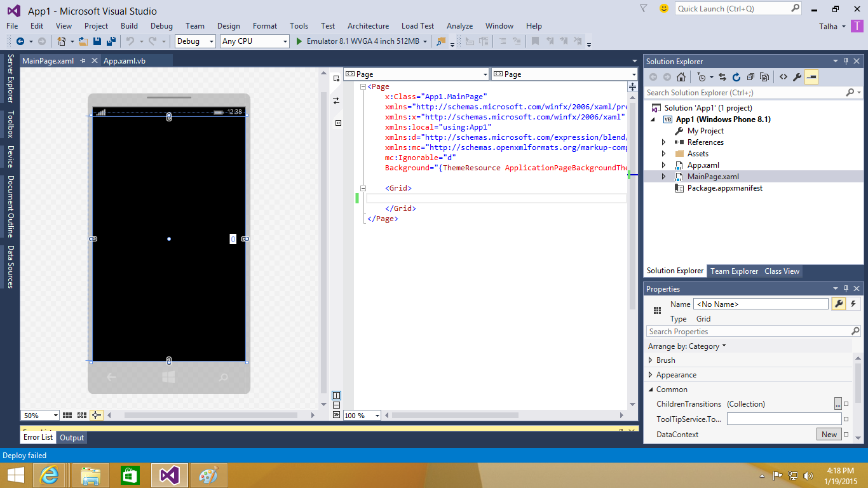The width and height of the screenshot is (868, 488).
Task: Expand the Assets folder node
Action: point(664,154)
